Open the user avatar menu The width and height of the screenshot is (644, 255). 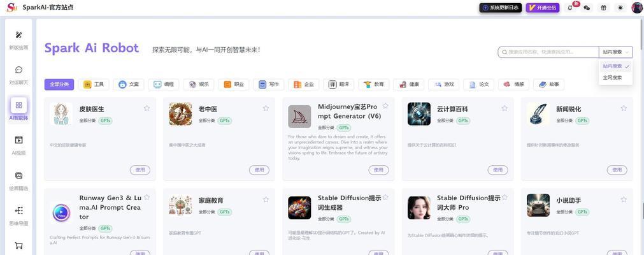point(637,8)
